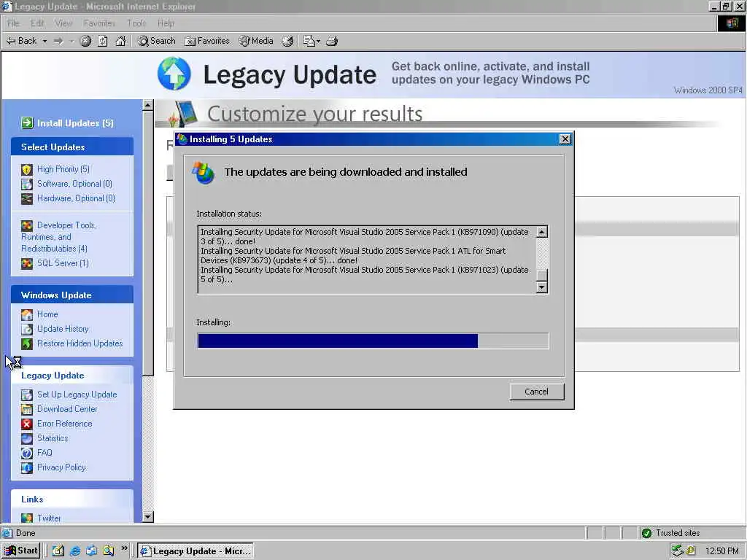This screenshot has height=560, width=747.
Task: Click the Set Up Legacy Update icon
Action: tap(27, 394)
